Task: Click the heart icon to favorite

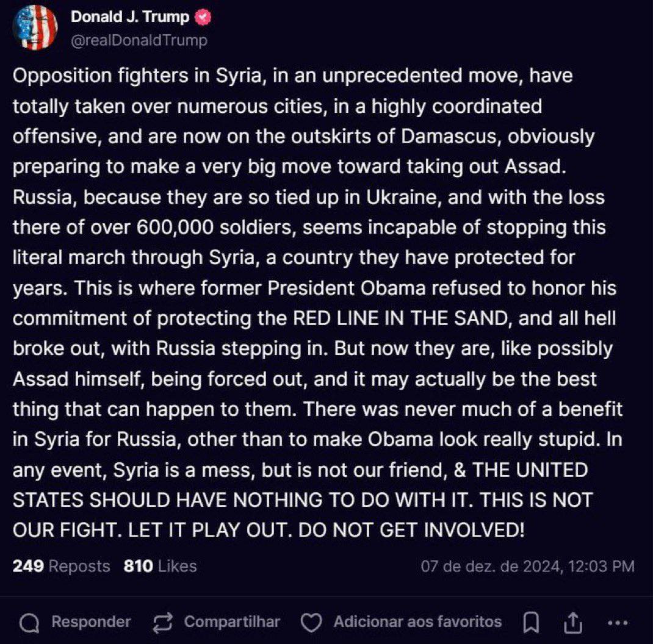Action: [x=312, y=623]
